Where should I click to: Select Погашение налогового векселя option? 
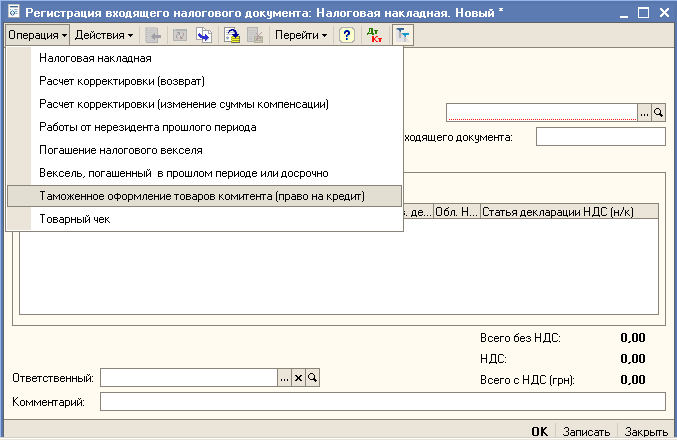tap(121, 150)
